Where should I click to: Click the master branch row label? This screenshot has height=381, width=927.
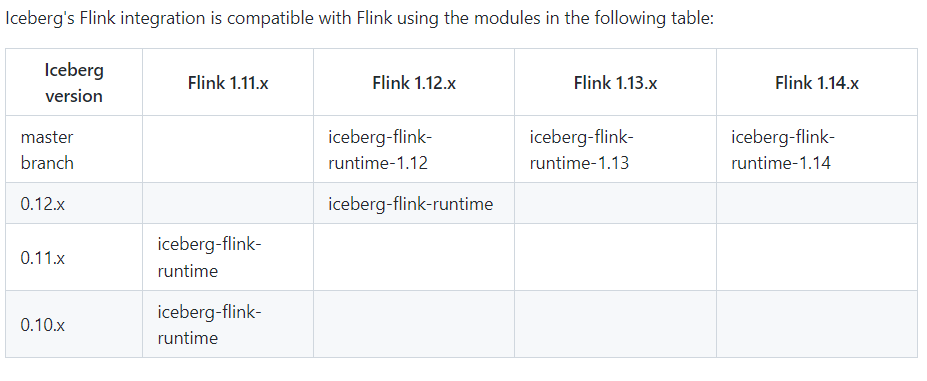(x=47, y=150)
